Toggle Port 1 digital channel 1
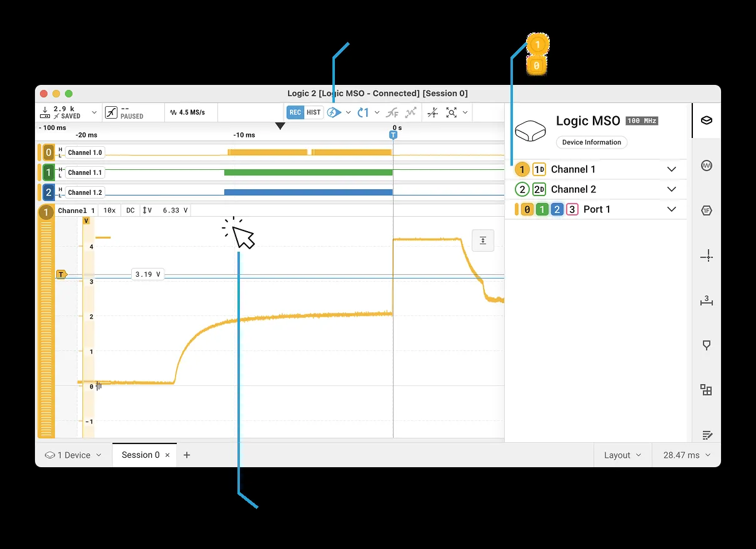This screenshot has width=756, height=549. point(542,209)
